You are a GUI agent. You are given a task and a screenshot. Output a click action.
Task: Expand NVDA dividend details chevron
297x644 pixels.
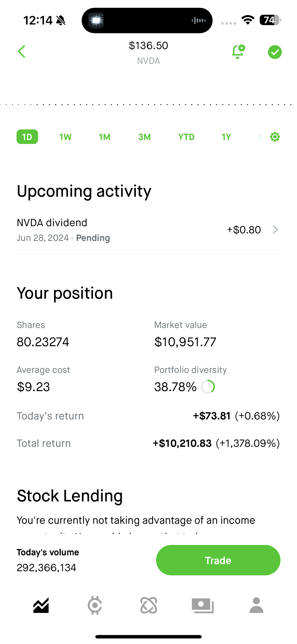275,229
